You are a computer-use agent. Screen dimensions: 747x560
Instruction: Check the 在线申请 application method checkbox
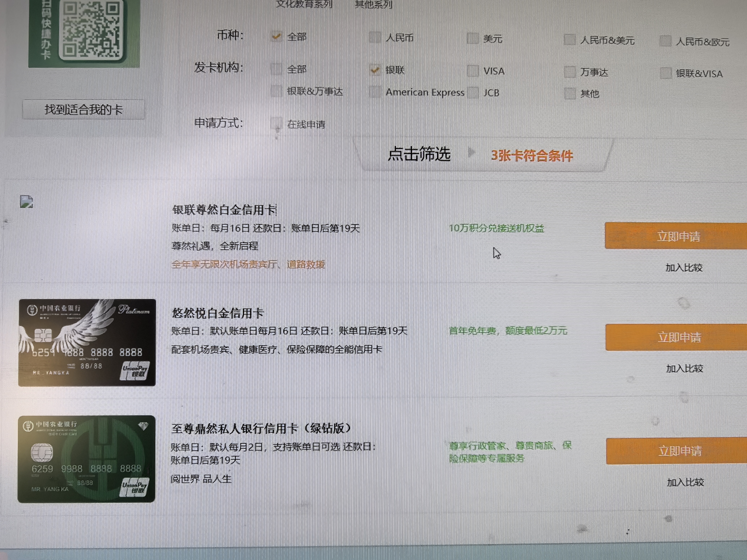[277, 123]
